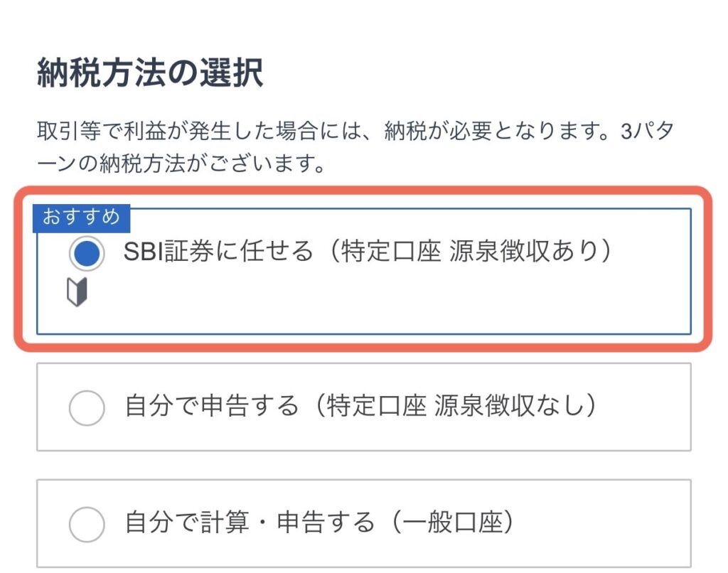Click the （一般口座） text

tap(456, 524)
